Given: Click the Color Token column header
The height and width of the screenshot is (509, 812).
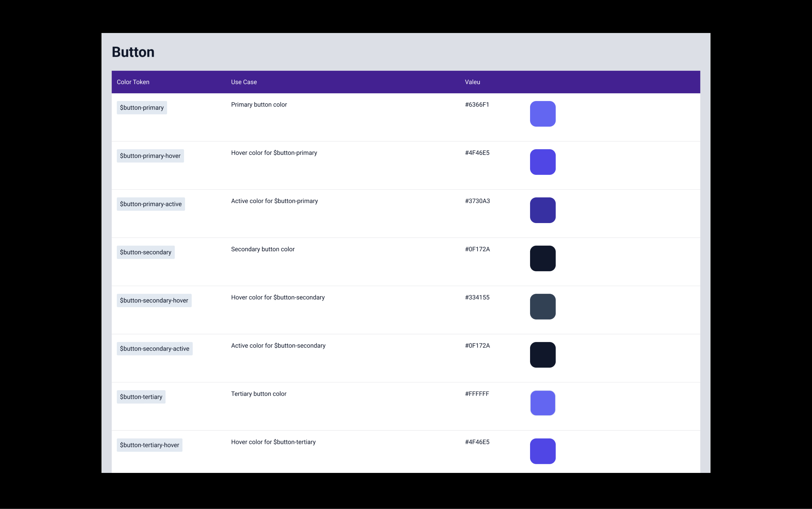Looking at the screenshot, I should pyautogui.click(x=133, y=82).
